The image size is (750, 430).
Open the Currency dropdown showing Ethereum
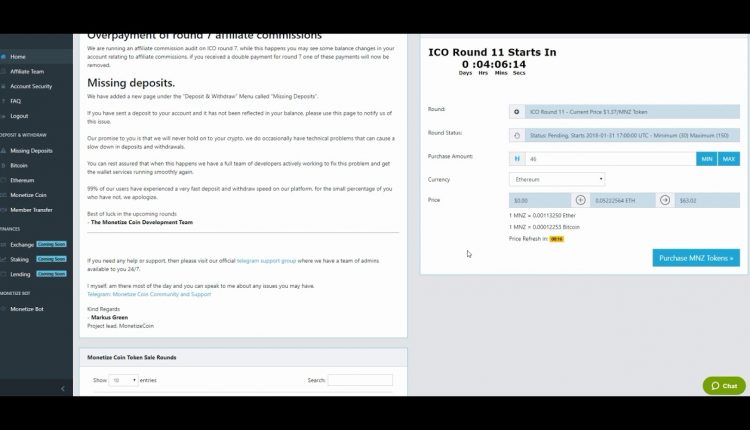pos(557,179)
